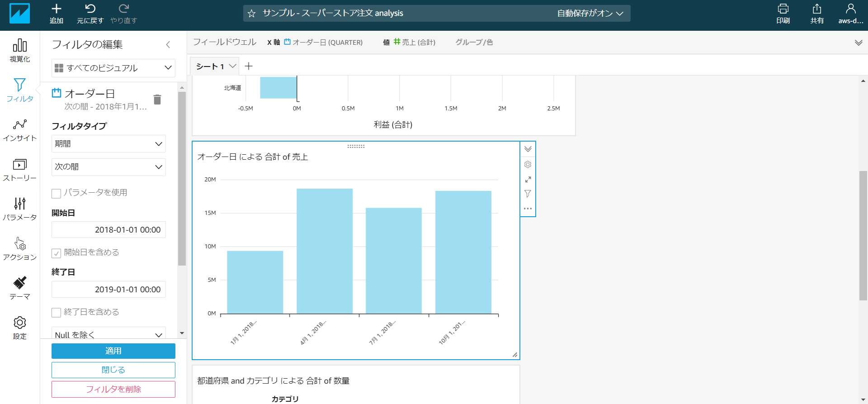Screen dimensions: 868x404
Task: Click the 利益 (合計) axis label
Action: pos(393,125)
